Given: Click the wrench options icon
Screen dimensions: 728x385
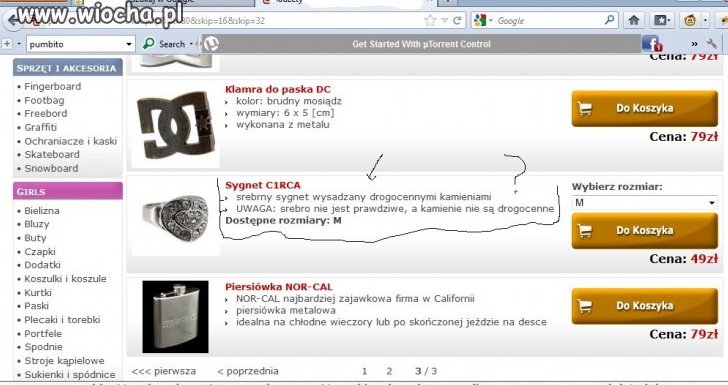Looking at the screenshot, I should (x=712, y=44).
